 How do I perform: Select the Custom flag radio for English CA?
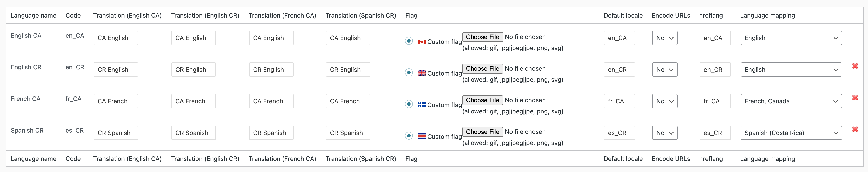coord(409,41)
